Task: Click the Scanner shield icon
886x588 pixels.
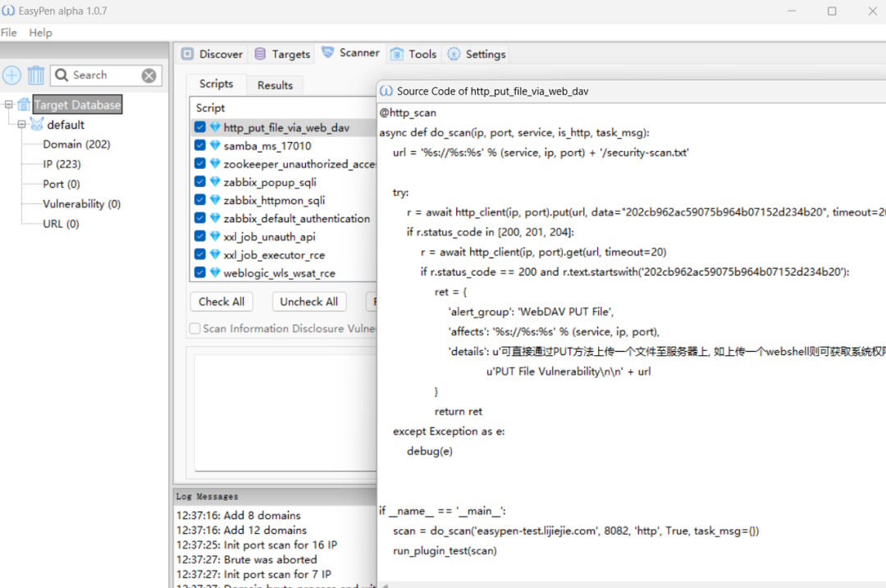Action: tap(327, 52)
